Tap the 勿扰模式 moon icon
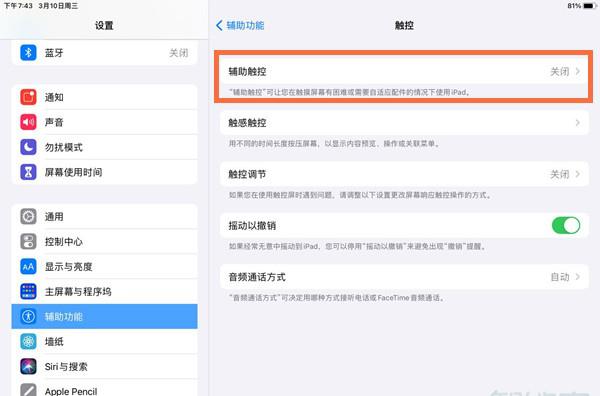The width and height of the screenshot is (600, 396). click(28, 147)
